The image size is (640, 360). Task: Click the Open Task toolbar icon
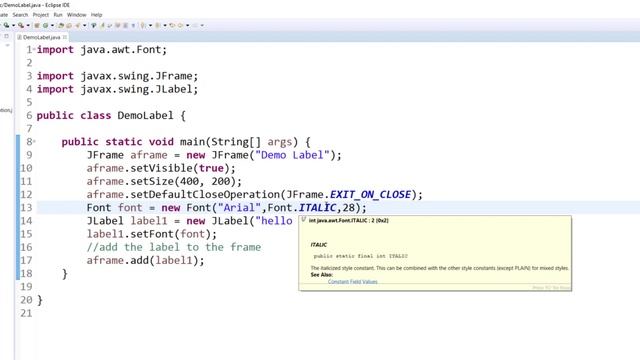click(x=69, y=25)
